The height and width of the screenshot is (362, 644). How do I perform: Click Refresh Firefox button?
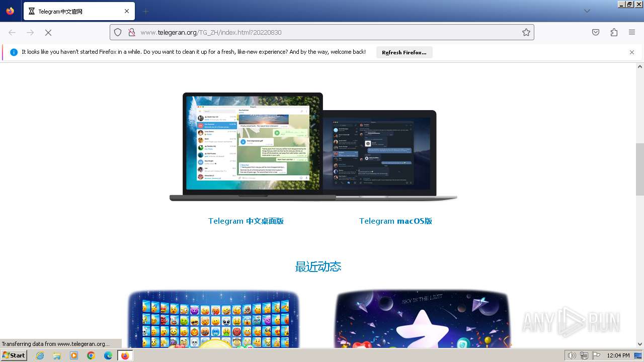[x=404, y=52]
